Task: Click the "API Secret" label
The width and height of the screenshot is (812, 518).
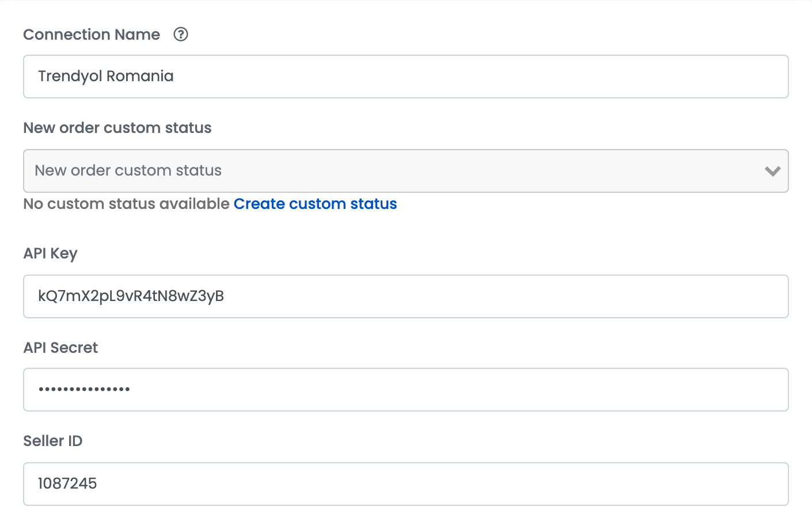Action: click(x=60, y=348)
